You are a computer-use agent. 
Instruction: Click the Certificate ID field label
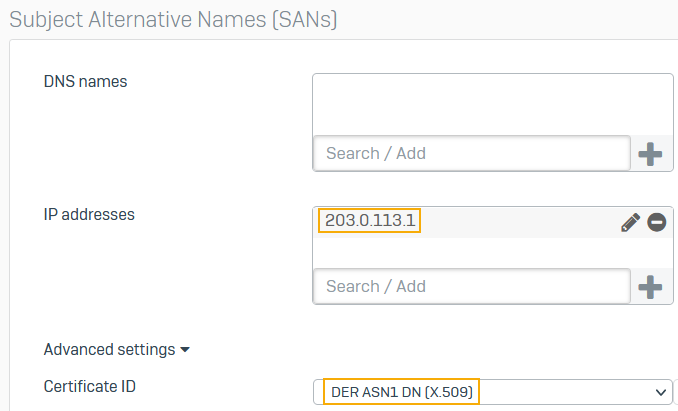tap(89, 385)
